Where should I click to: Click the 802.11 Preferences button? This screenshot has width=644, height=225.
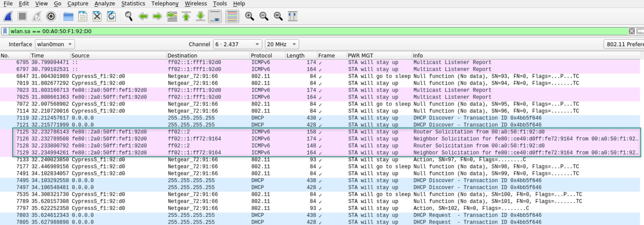(625, 44)
